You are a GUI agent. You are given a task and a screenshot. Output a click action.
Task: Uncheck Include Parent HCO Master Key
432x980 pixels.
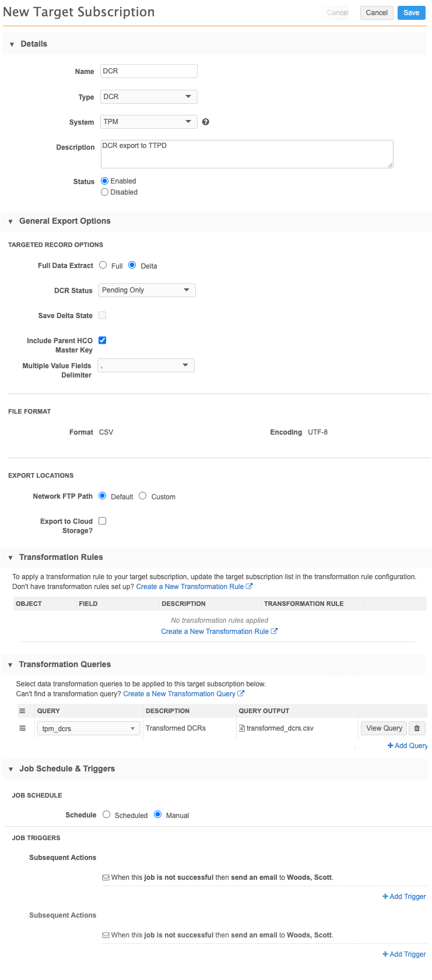point(103,340)
